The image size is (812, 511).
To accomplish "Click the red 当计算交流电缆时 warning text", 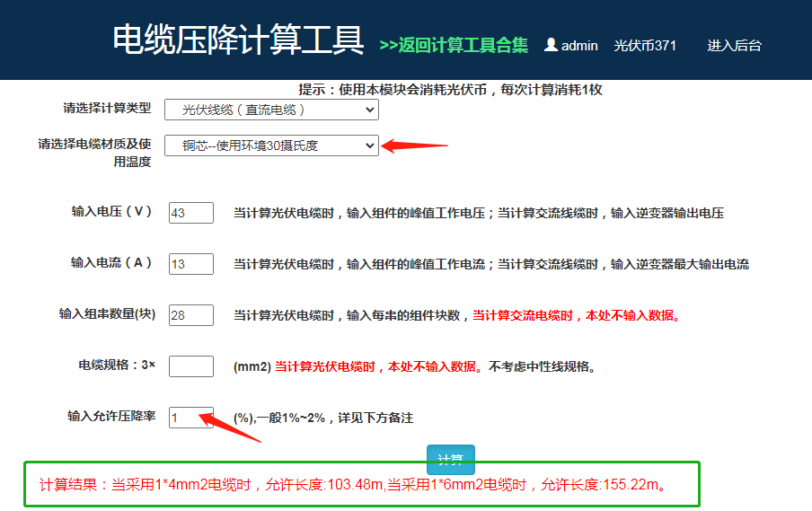I will pos(576,315).
